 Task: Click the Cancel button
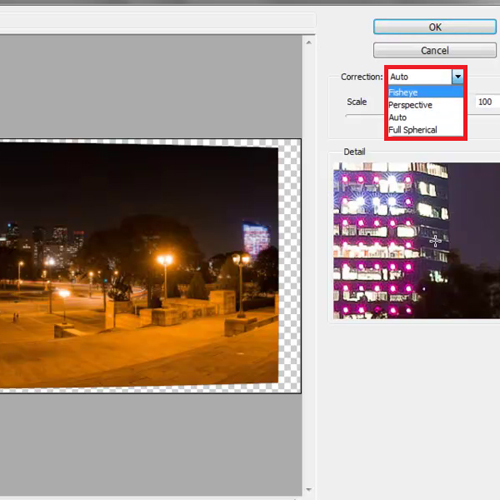[x=435, y=50]
